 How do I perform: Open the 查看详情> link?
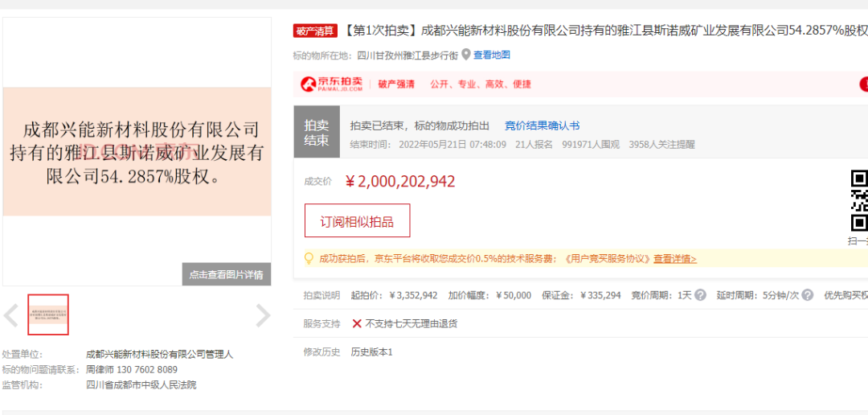click(x=675, y=259)
